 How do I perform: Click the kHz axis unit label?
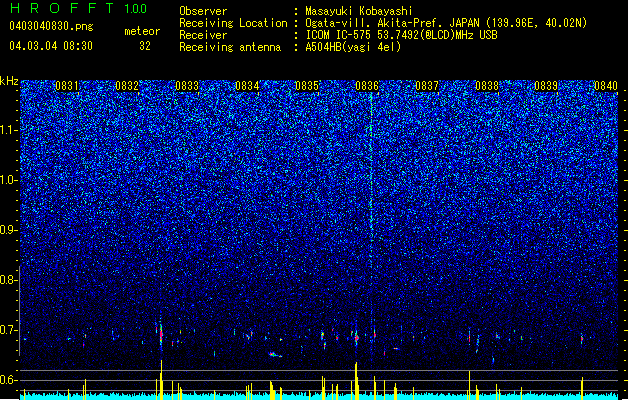[x=9, y=81]
